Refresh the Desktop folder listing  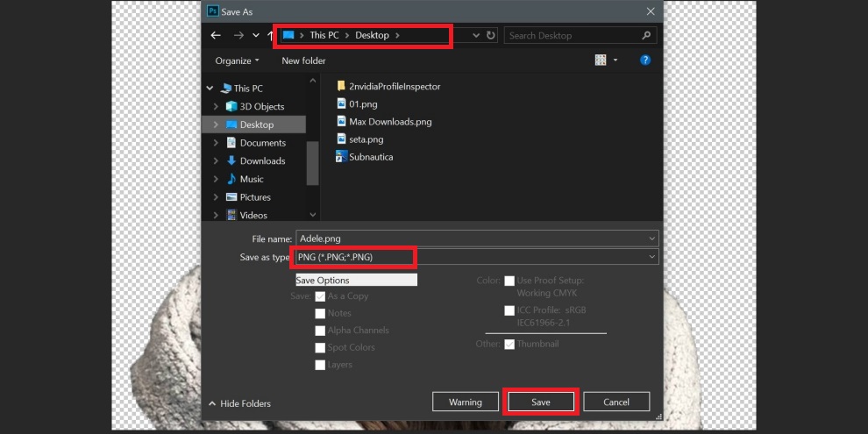[490, 35]
